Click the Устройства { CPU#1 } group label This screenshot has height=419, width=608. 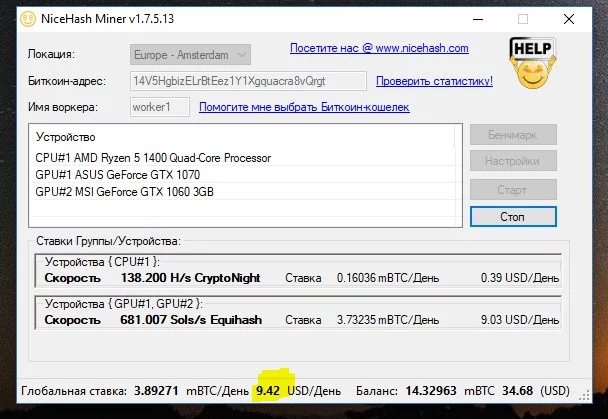(102, 262)
